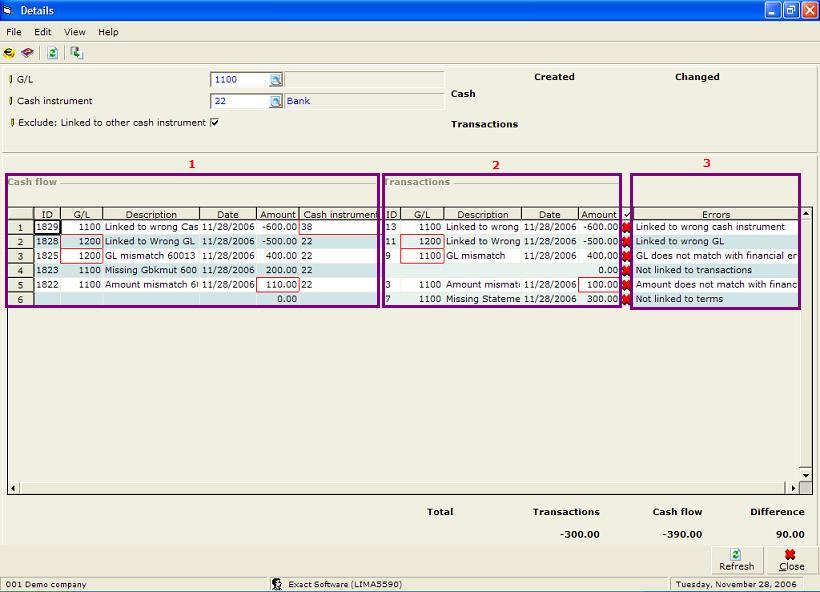Select cash flow row with ID 1829

click(x=47, y=227)
